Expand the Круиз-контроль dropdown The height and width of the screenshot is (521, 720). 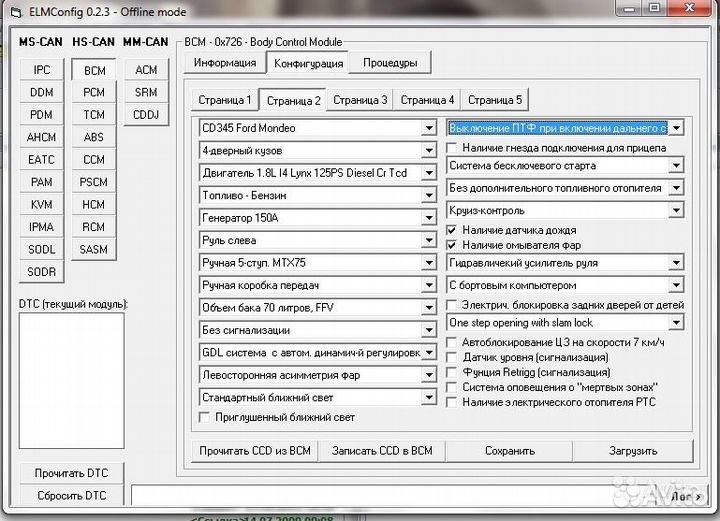[676, 210]
